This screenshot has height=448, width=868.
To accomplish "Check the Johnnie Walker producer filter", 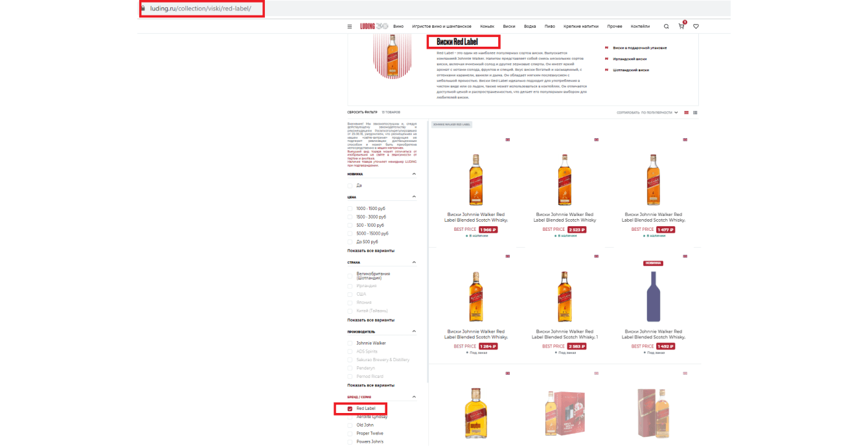I will (x=350, y=343).
